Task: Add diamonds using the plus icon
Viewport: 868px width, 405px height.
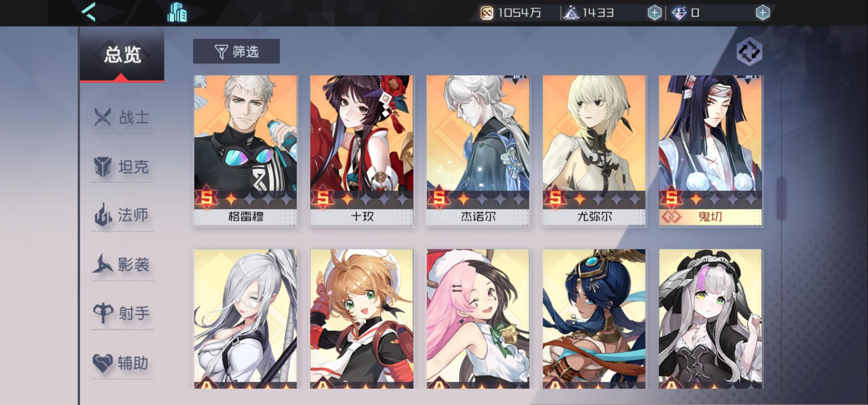Action: (762, 13)
